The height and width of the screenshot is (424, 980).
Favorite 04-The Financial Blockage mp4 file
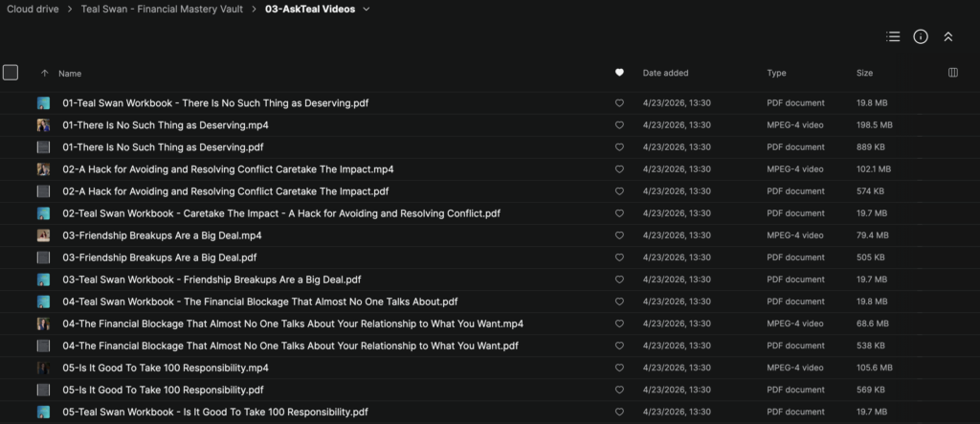click(x=619, y=324)
